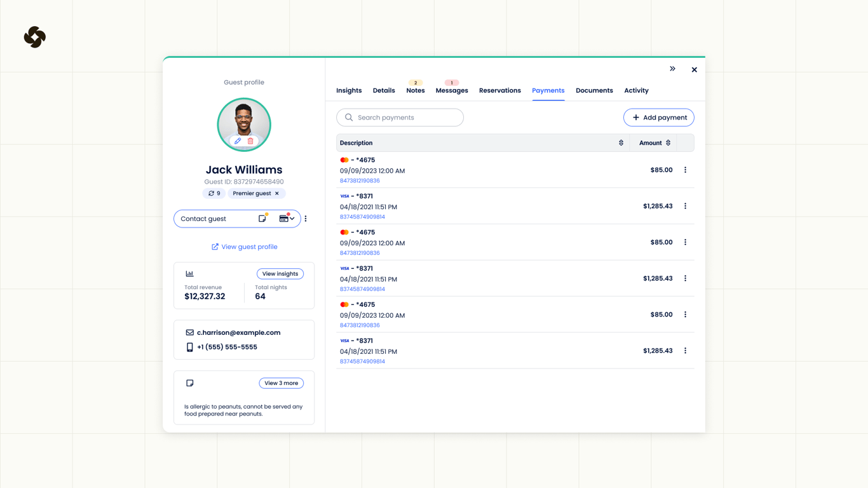Click the email envelope icon next to c.harrison@example.com
Image resolution: width=868 pixels, height=488 pixels.
click(x=189, y=332)
